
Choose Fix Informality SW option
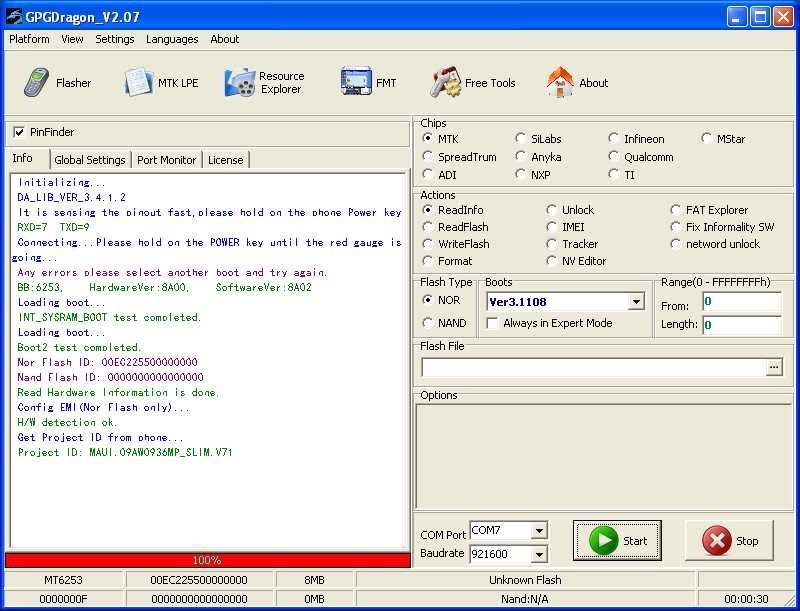pos(676,226)
